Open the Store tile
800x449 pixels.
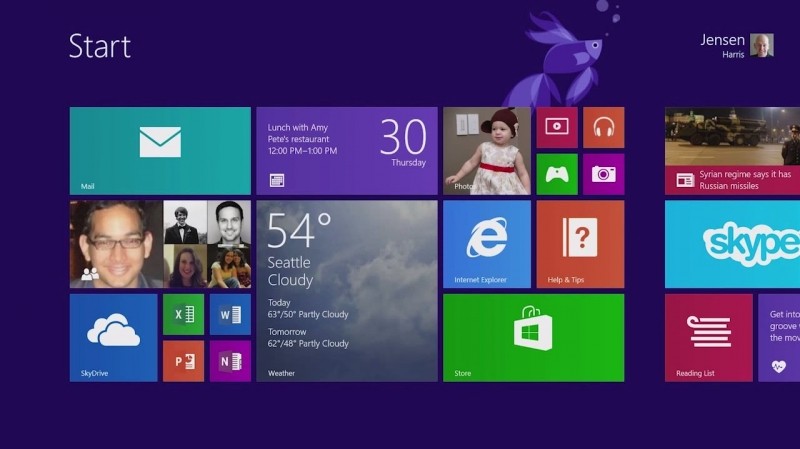[x=534, y=337]
